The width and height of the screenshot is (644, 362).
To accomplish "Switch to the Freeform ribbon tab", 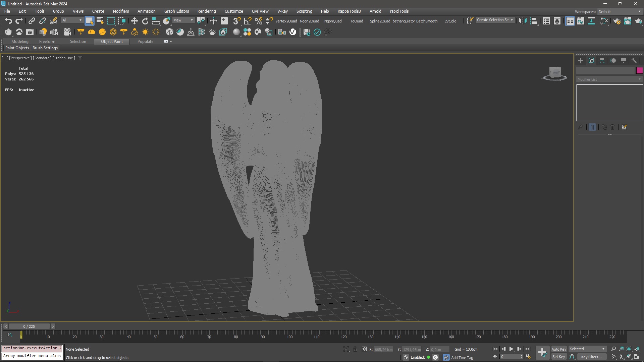I will (x=47, y=42).
